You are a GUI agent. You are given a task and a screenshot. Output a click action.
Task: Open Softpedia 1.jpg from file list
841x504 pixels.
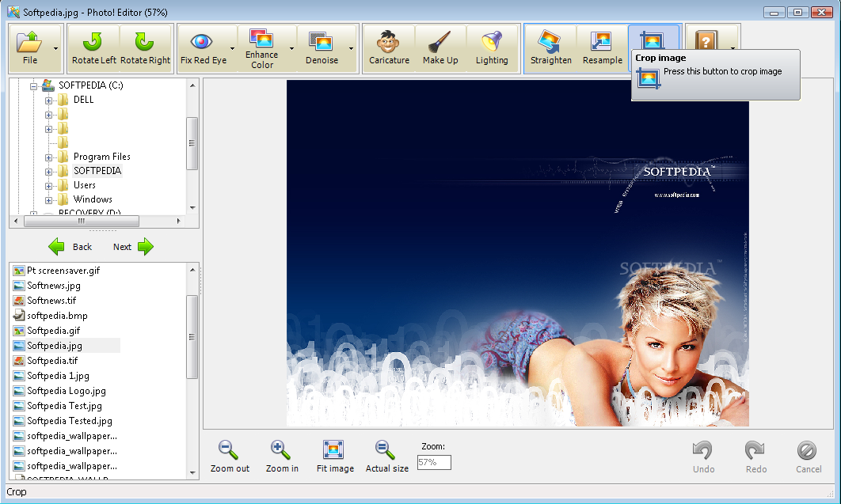click(58, 376)
